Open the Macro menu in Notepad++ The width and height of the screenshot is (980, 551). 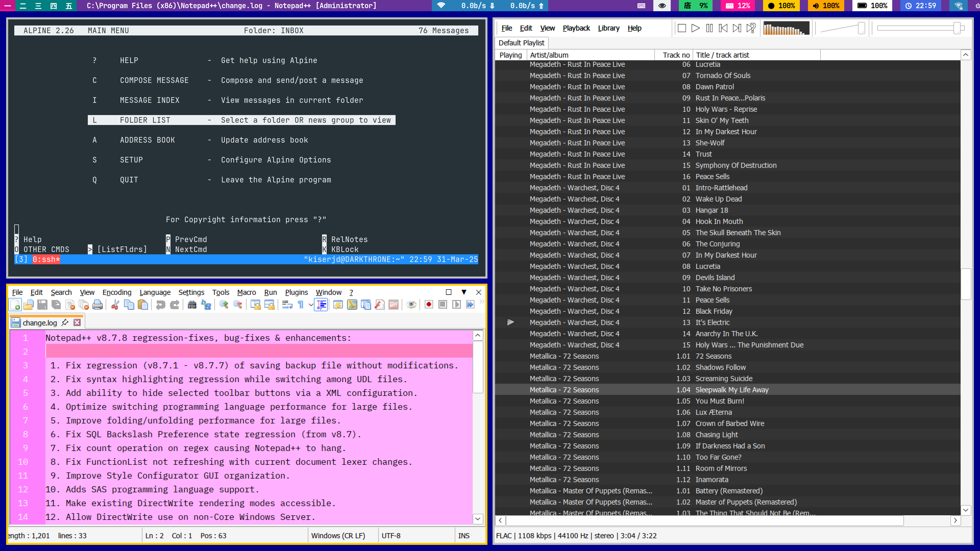coord(247,292)
